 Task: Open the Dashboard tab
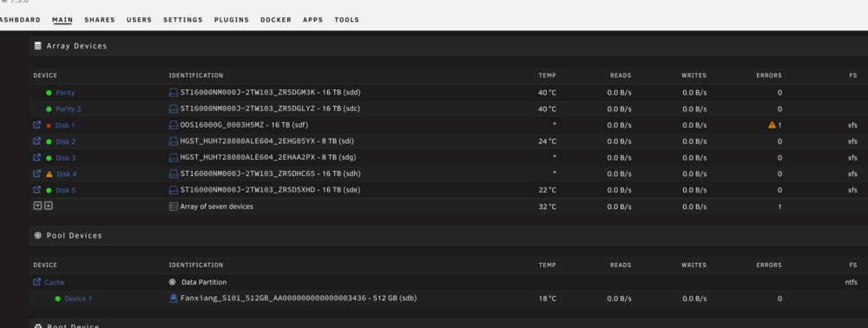pyautogui.click(x=20, y=19)
